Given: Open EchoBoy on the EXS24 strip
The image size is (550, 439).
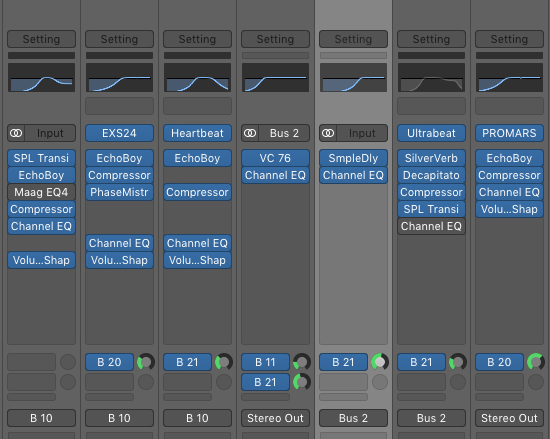Looking at the screenshot, I should pos(119,158).
